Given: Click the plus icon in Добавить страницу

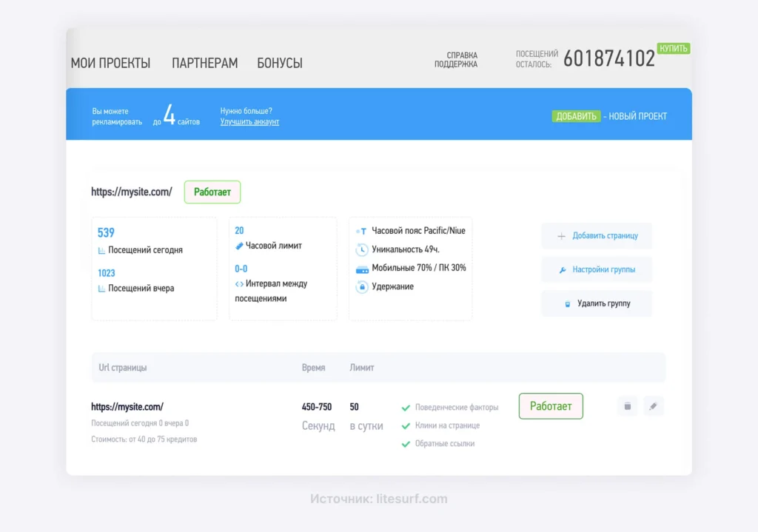Looking at the screenshot, I should (x=561, y=236).
